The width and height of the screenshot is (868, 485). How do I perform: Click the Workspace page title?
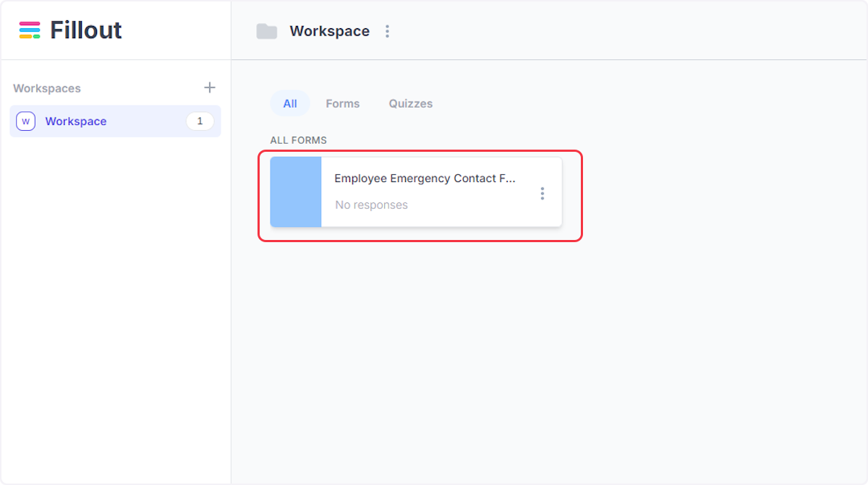coord(329,31)
